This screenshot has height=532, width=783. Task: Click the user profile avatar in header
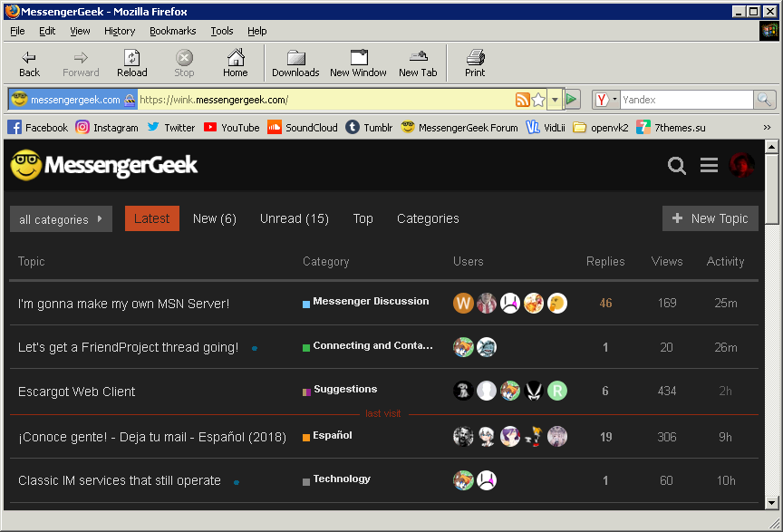pyautogui.click(x=742, y=165)
